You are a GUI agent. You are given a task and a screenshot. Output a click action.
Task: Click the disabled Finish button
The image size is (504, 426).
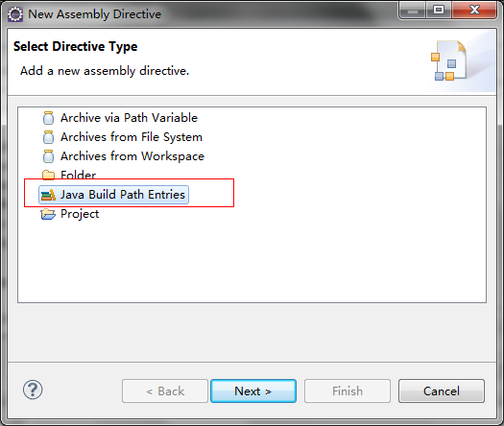click(x=348, y=391)
